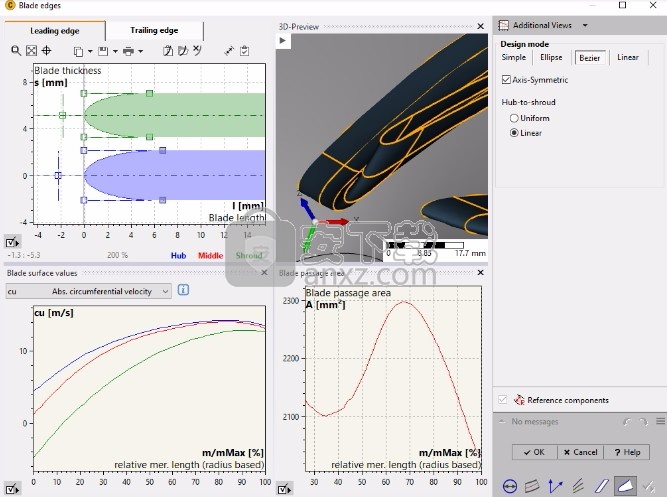Click the clipboard check icon
The width and height of the screenshot is (667, 497).
[x=245, y=51]
